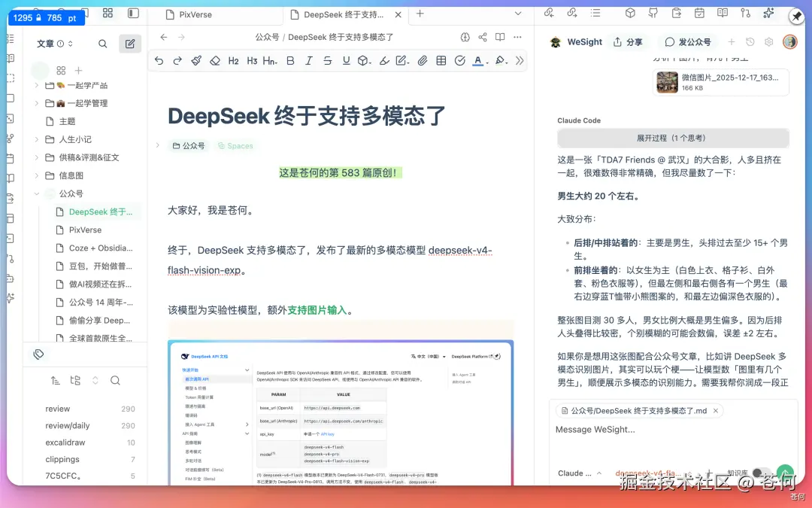Select the highlighter marker icon
The image size is (812, 508).
[384, 61]
